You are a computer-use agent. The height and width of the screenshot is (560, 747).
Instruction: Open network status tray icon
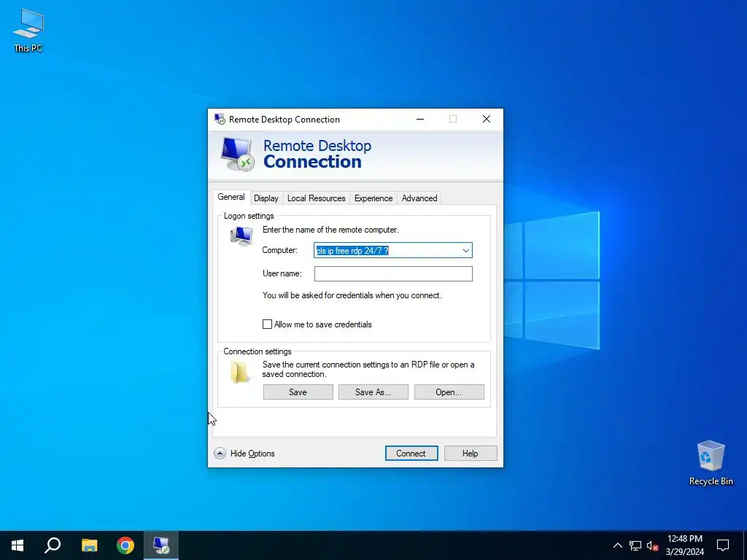pos(635,545)
